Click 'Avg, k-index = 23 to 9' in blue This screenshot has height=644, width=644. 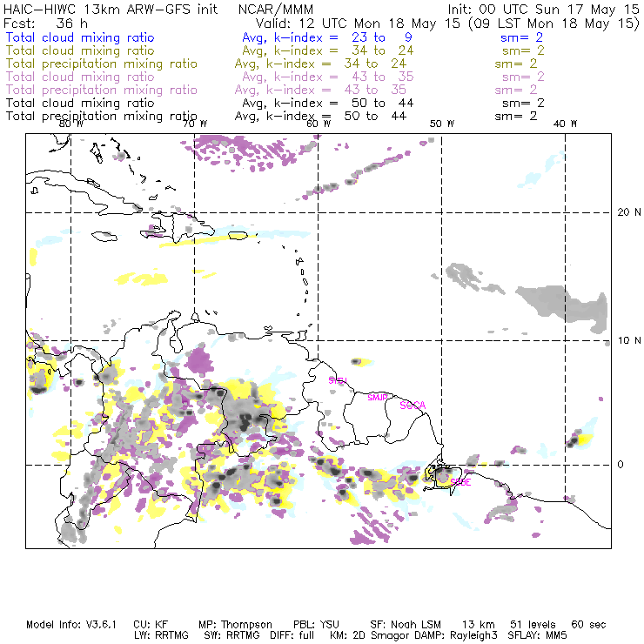[x=327, y=37]
